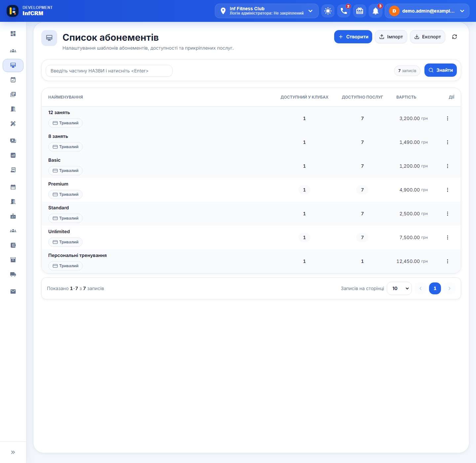Click the services count 7 in Premium row

click(362, 190)
